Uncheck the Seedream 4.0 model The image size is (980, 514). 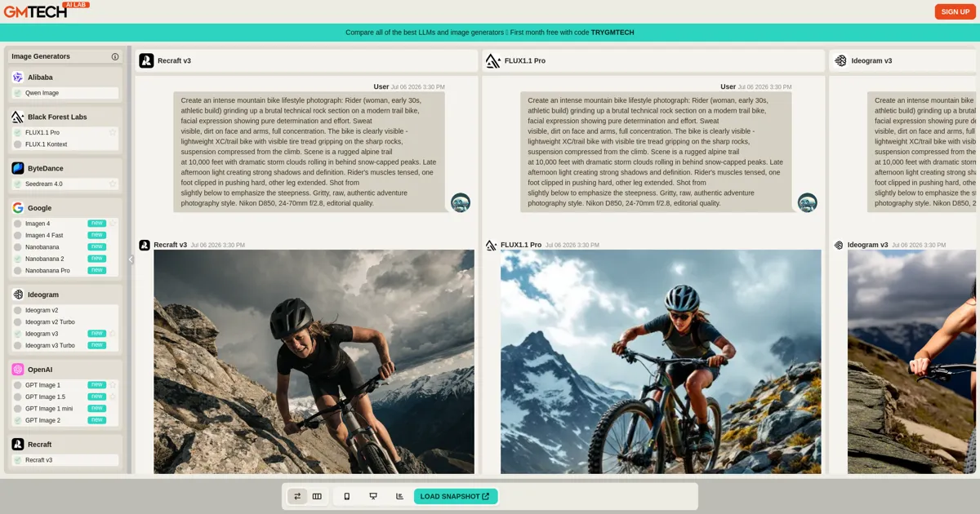[x=18, y=184]
